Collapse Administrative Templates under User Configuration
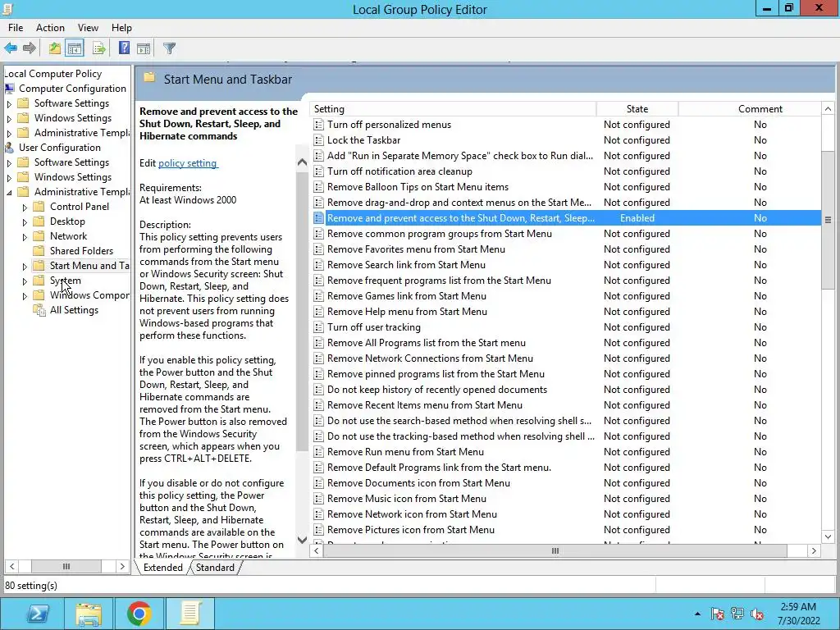 9,192
